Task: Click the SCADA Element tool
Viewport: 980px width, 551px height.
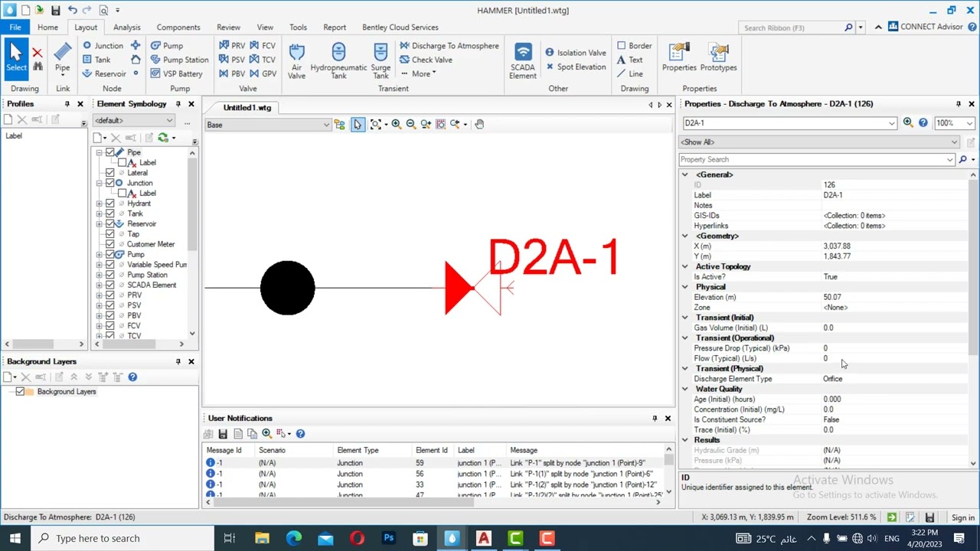Action: [x=523, y=60]
